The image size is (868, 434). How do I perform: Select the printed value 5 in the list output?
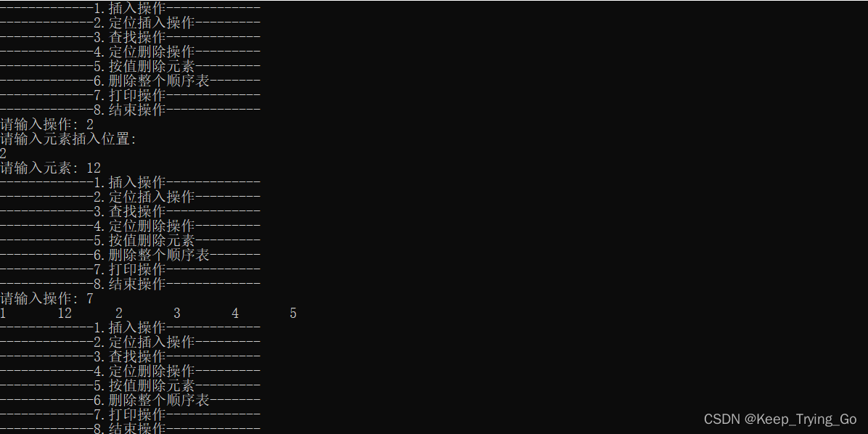tap(293, 314)
